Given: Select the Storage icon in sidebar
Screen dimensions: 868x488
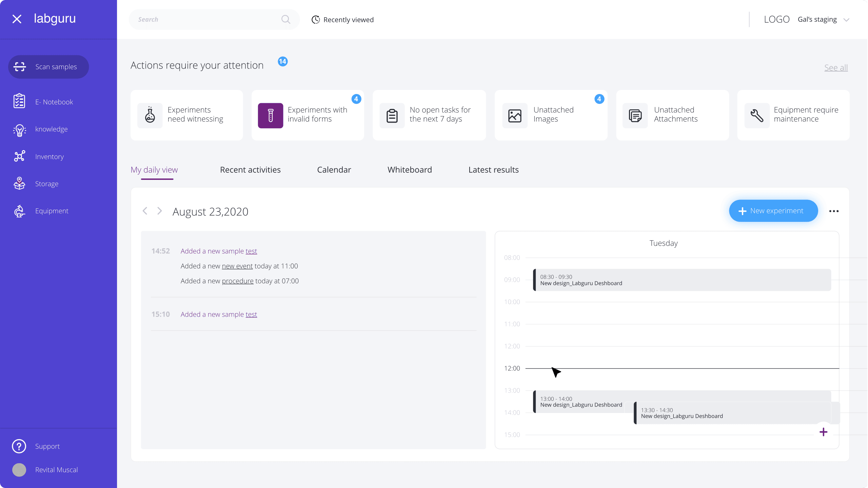Looking at the screenshot, I should click(x=19, y=183).
